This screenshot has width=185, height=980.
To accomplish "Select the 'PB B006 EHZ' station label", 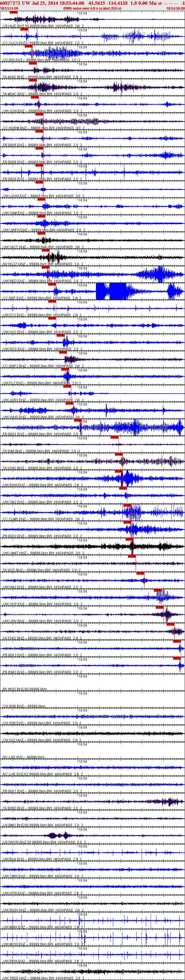I will pos(14,162).
